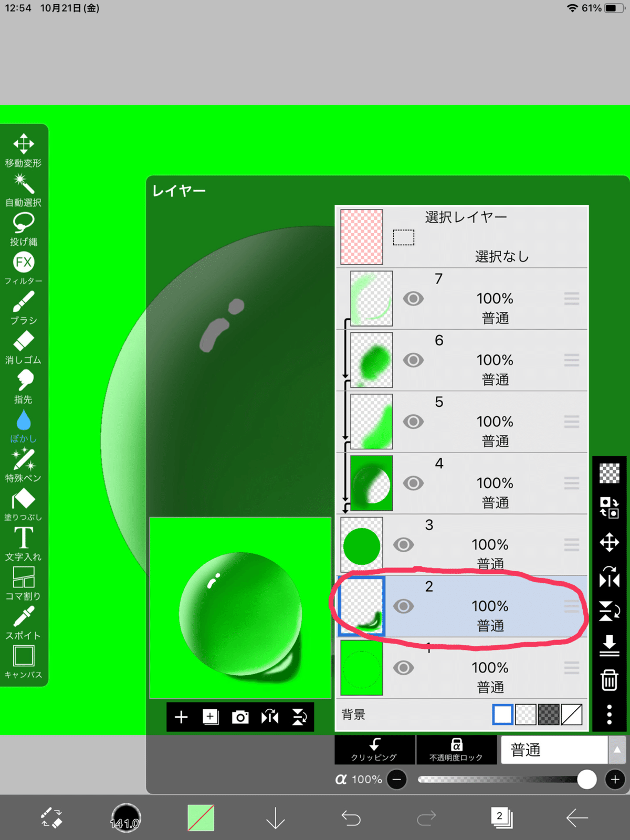Screen dimensions: 630x840
Task: Undo the last action
Action: [351, 818]
